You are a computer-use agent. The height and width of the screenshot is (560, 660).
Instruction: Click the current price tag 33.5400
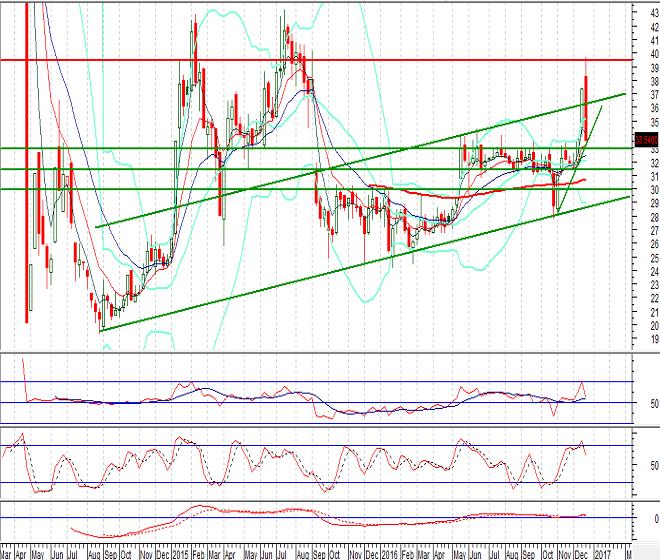[x=647, y=139]
